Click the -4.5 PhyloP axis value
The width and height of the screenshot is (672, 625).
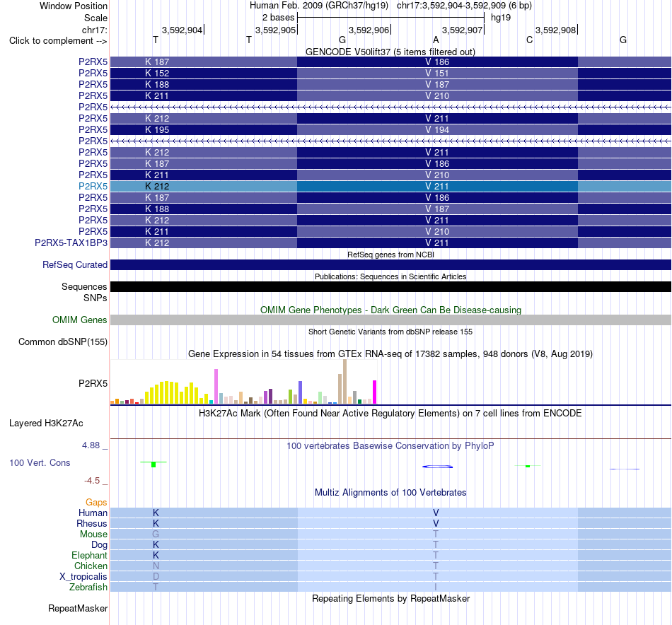[x=92, y=481]
